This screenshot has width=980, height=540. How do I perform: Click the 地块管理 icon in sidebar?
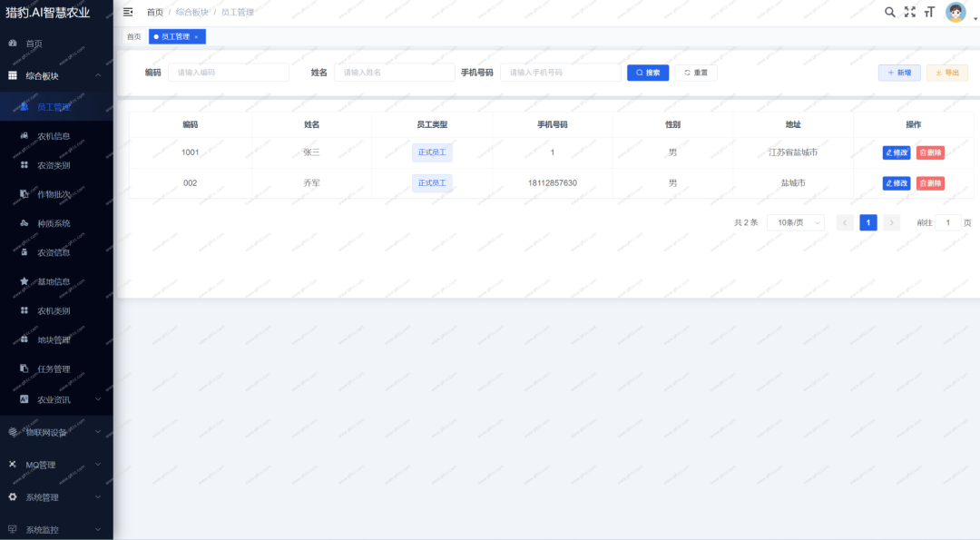click(24, 339)
